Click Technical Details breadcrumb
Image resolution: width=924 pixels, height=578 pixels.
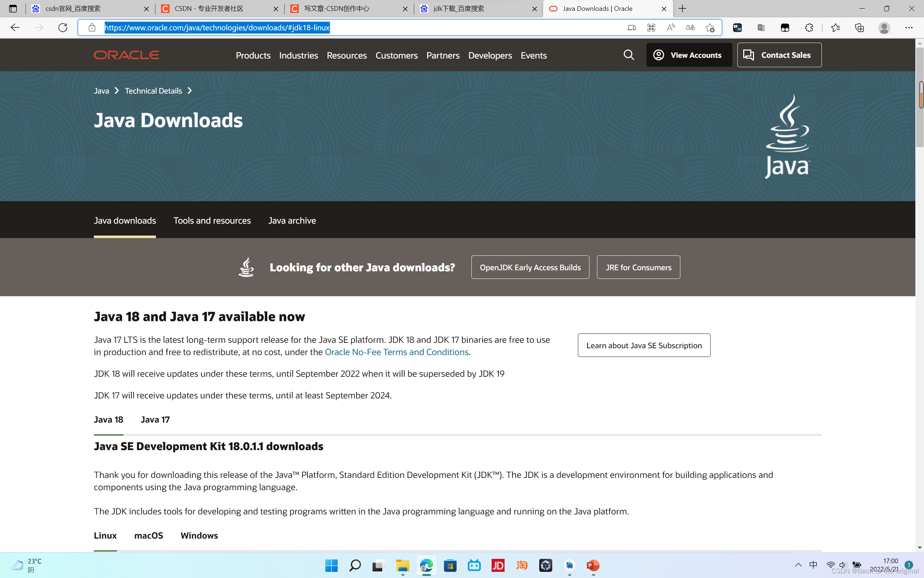tap(153, 91)
